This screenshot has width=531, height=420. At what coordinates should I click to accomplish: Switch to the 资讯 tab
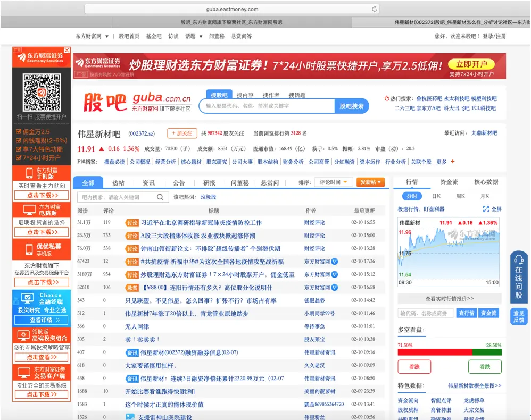(148, 183)
